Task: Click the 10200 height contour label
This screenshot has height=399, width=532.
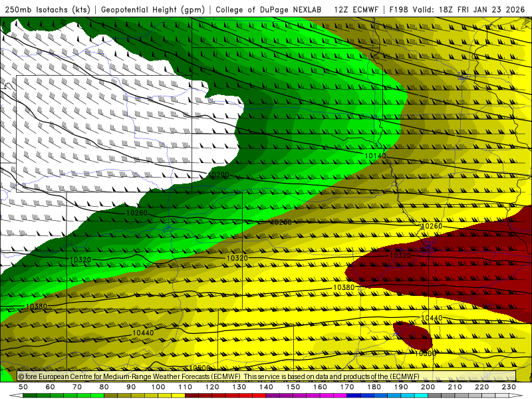Action: pyautogui.click(x=218, y=175)
